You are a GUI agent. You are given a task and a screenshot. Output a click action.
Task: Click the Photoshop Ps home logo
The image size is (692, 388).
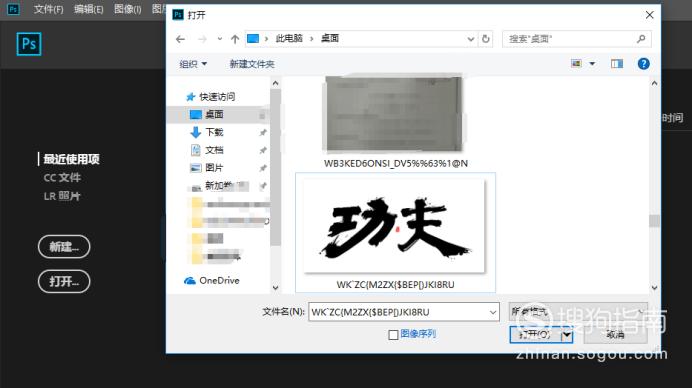pos(29,44)
